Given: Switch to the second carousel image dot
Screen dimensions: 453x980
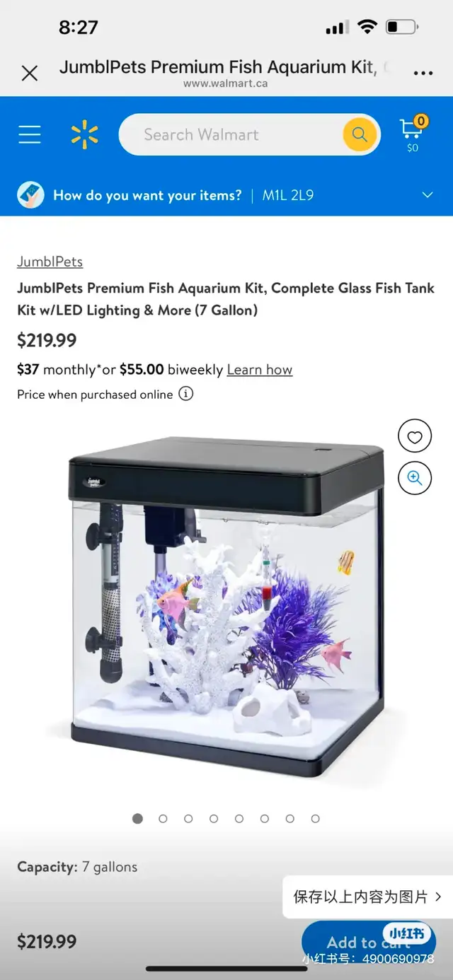Looking at the screenshot, I should tap(163, 818).
